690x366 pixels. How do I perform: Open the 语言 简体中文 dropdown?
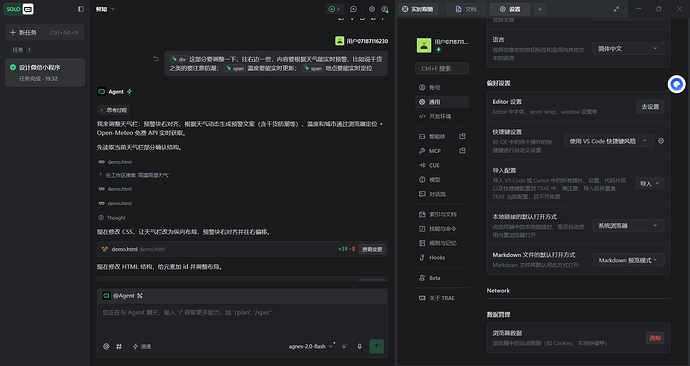[628, 49]
